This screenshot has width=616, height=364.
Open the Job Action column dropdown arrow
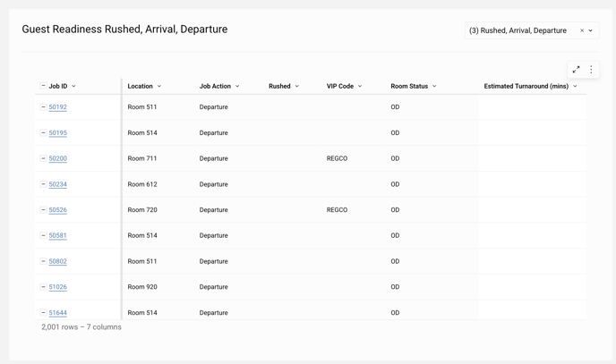237,87
